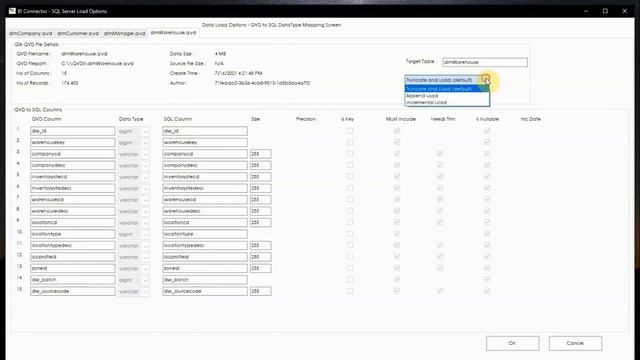Click the Precision column header

click(x=306, y=119)
